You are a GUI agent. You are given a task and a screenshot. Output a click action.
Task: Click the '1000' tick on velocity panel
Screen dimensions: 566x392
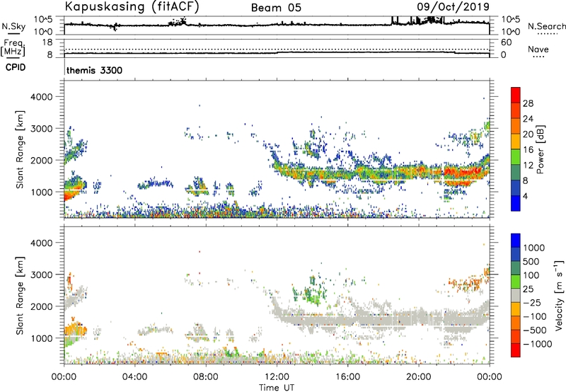(42, 338)
